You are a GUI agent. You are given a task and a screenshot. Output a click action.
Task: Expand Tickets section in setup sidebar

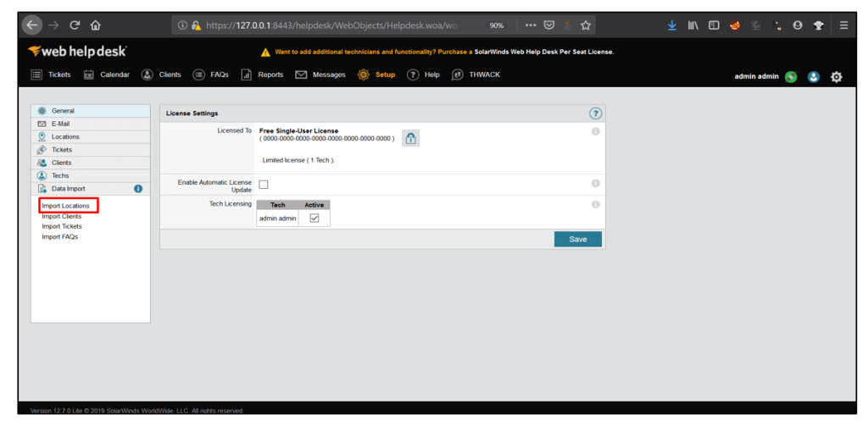pos(91,150)
